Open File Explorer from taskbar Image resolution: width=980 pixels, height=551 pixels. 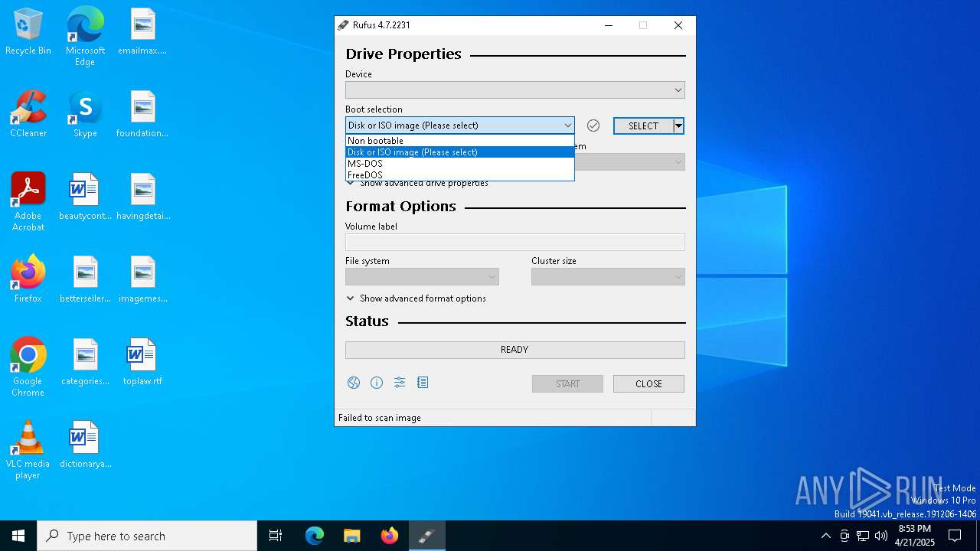pyautogui.click(x=352, y=536)
